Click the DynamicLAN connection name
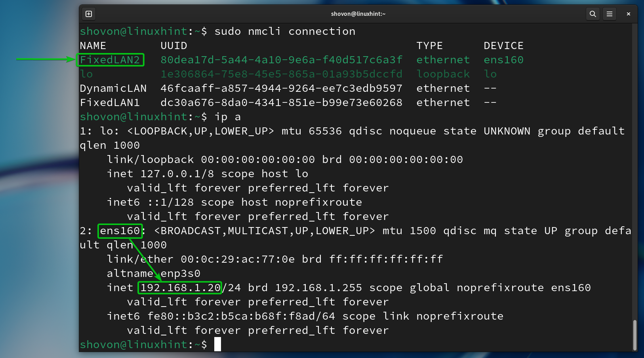 pos(113,88)
